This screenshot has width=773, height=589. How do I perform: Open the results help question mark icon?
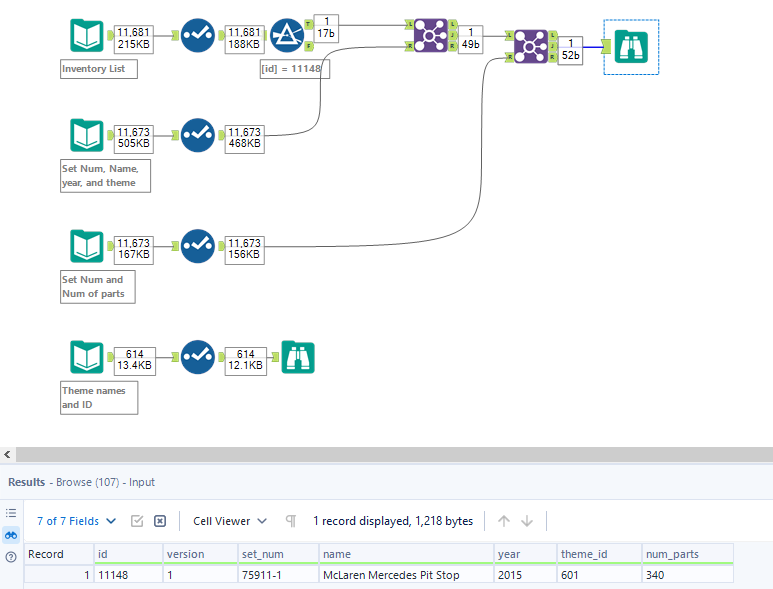tap(11, 557)
